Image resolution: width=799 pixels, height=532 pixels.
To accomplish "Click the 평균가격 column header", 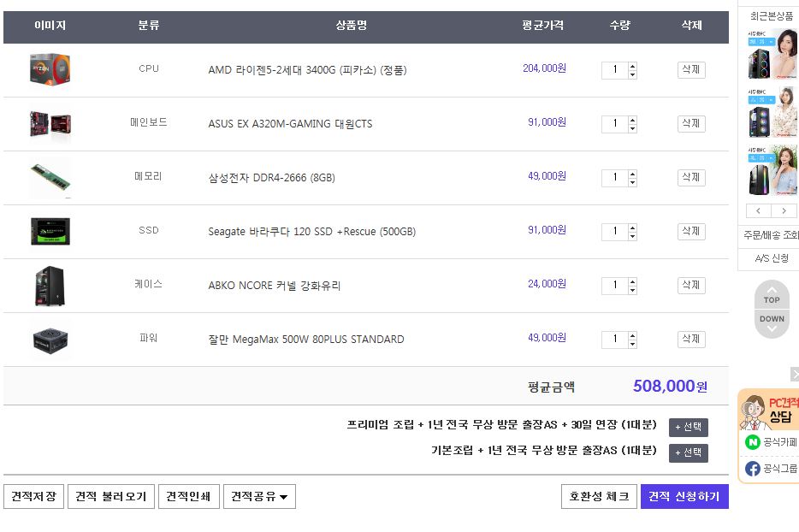I will tap(542, 25).
